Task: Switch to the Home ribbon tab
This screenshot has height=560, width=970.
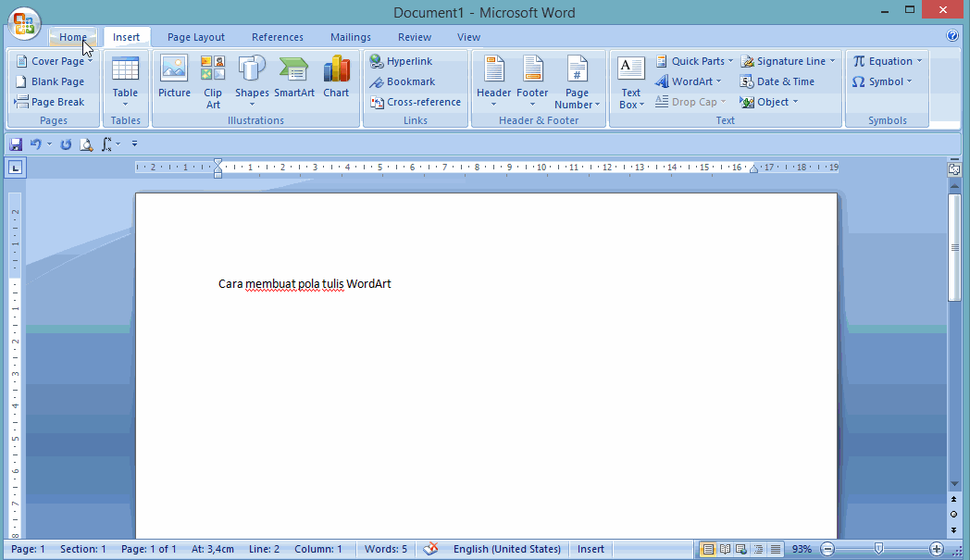Action: tap(73, 37)
